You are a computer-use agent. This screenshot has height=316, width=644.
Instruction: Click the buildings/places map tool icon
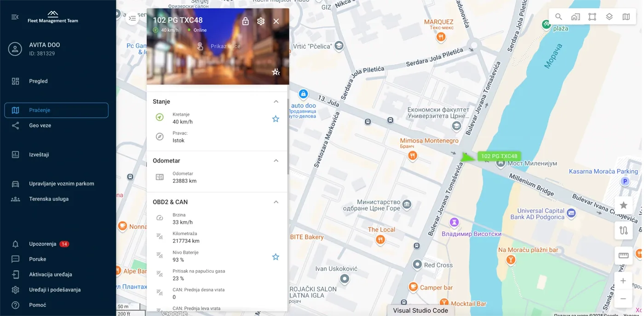click(x=575, y=17)
